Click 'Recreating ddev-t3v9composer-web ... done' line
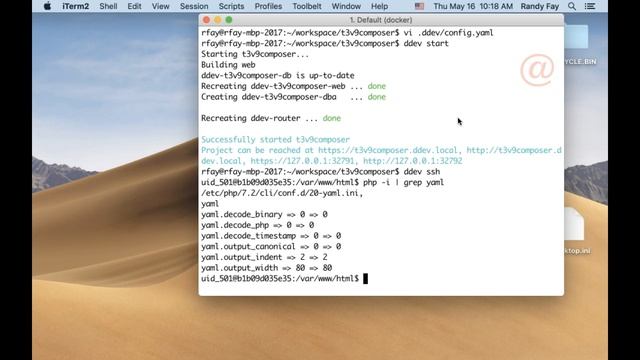Screen dimensions: 640x360 293,86
